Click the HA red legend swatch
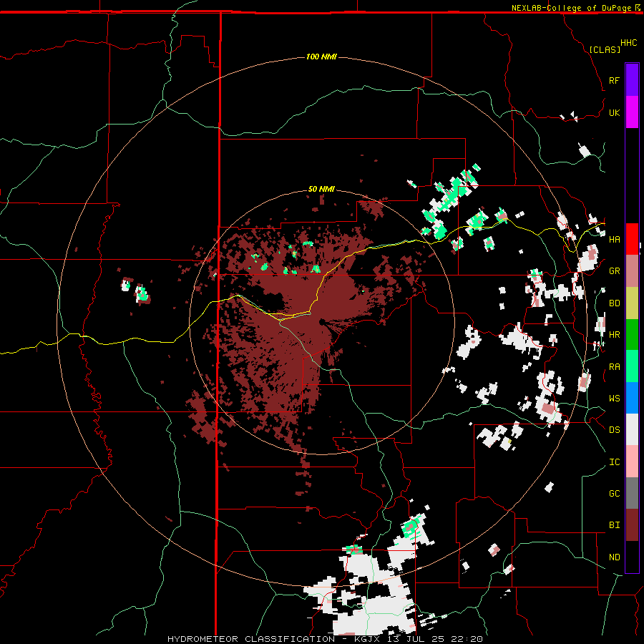 [x=632, y=239]
